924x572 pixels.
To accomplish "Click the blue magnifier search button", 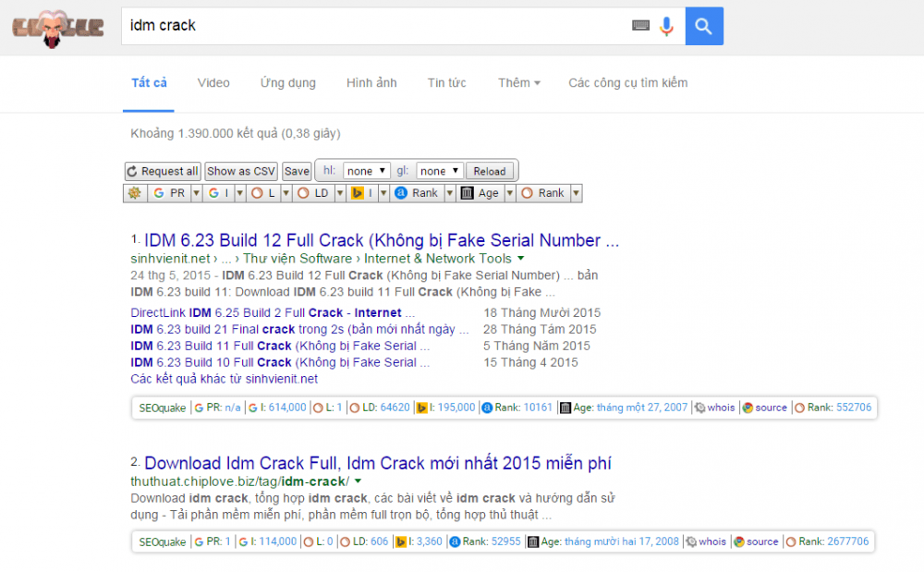I will [703, 26].
